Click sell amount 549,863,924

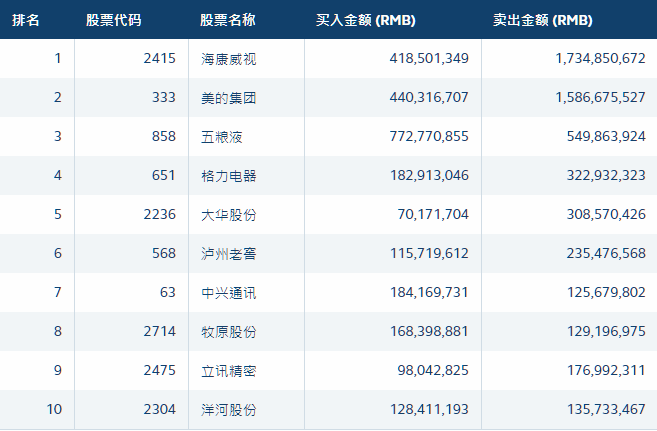coord(606,136)
